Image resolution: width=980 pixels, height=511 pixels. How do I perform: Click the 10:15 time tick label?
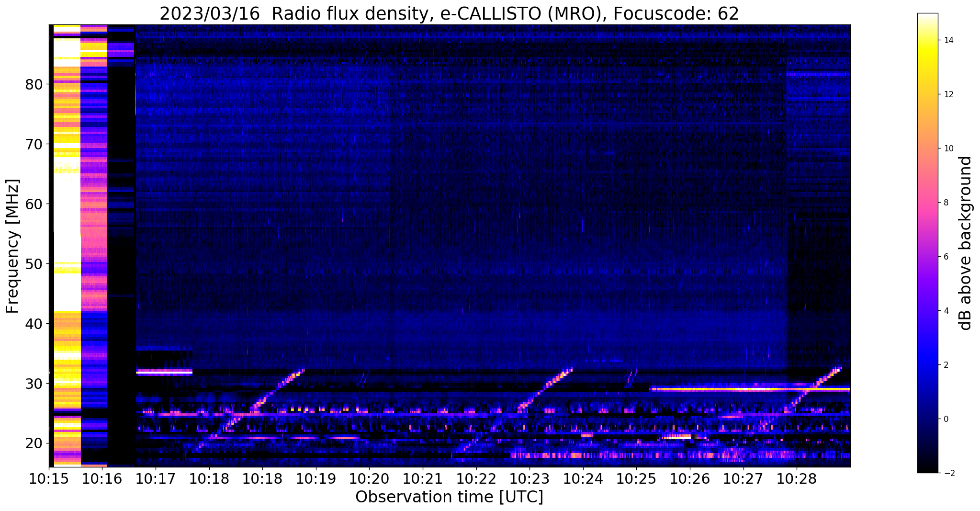(x=49, y=479)
